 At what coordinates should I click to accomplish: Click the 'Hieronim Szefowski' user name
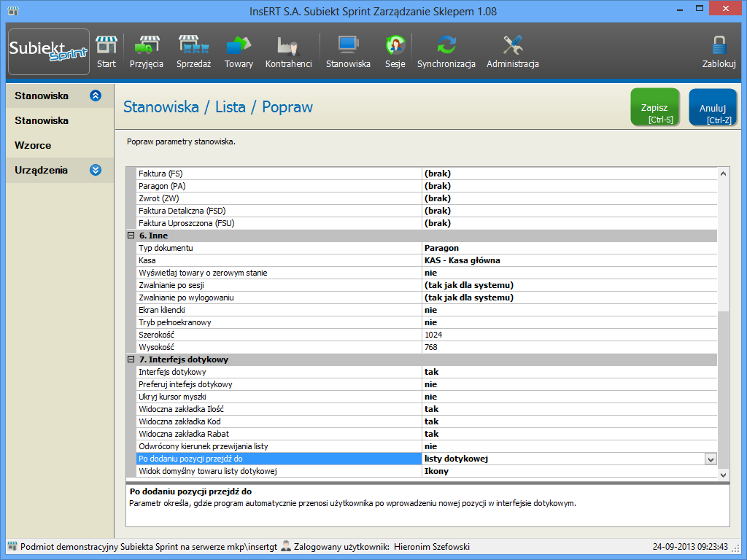click(432, 547)
